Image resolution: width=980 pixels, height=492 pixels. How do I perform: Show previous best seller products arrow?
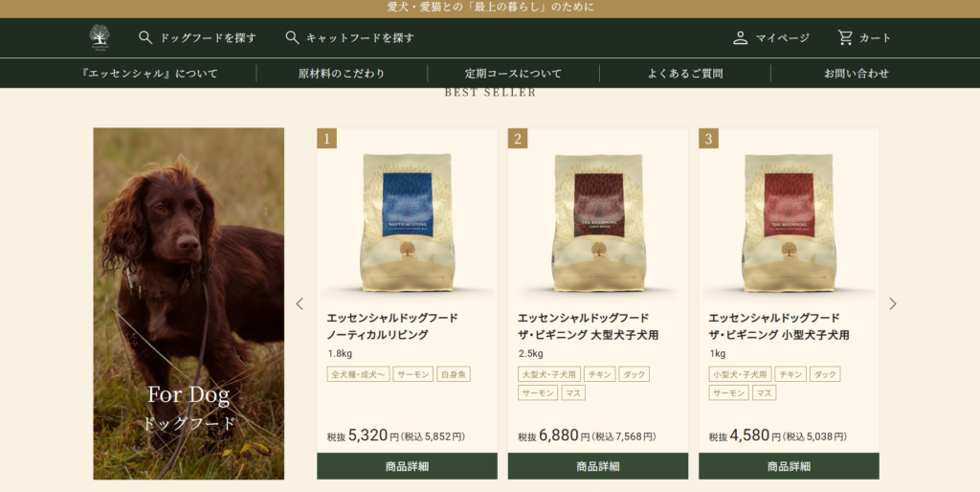[300, 303]
